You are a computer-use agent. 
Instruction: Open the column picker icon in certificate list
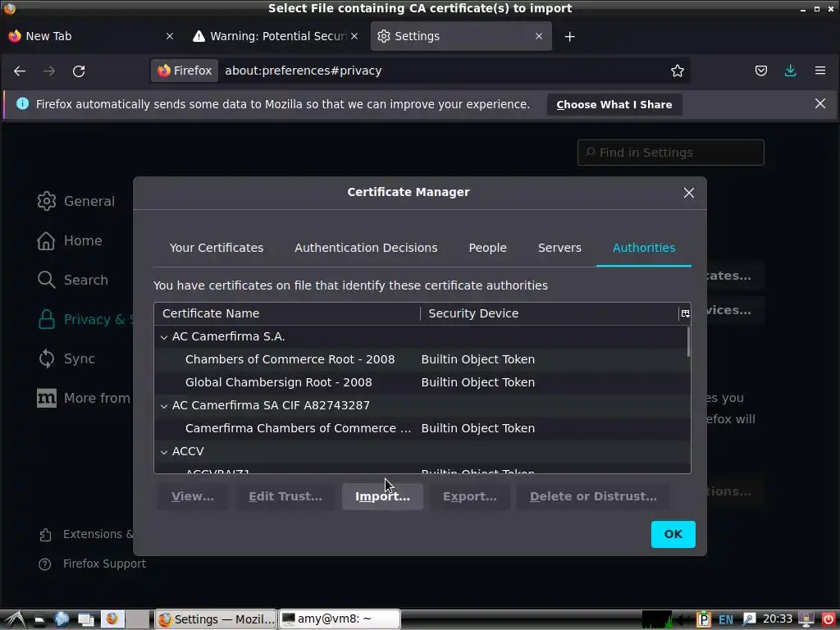click(x=685, y=314)
